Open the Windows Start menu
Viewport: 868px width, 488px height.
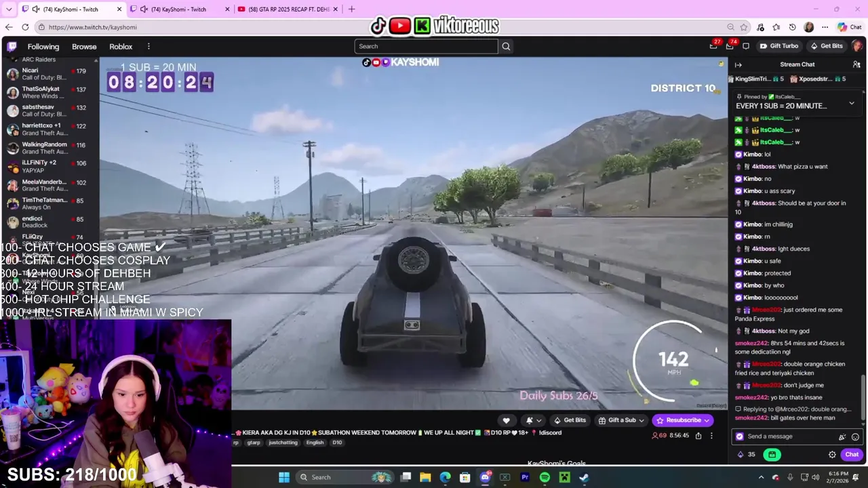coord(284,477)
